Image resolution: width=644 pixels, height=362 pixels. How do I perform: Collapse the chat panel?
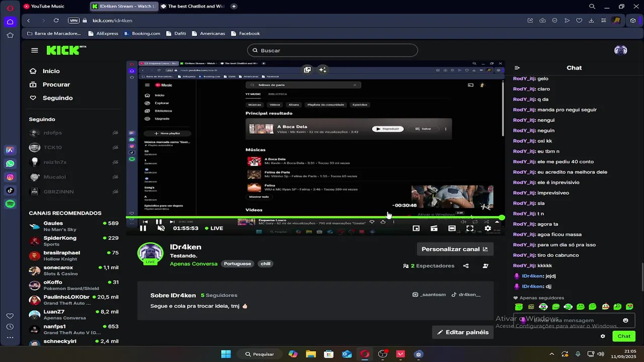(517, 68)
